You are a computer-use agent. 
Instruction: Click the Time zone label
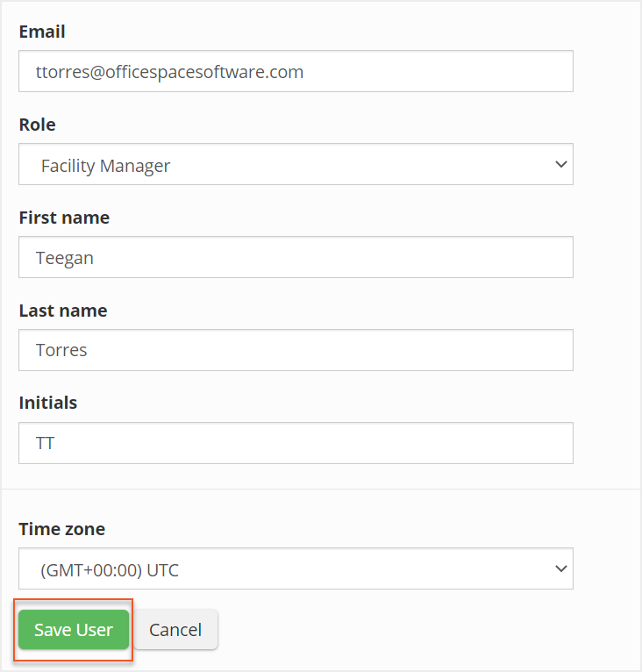pyautogui.click(x=61, y=529)
